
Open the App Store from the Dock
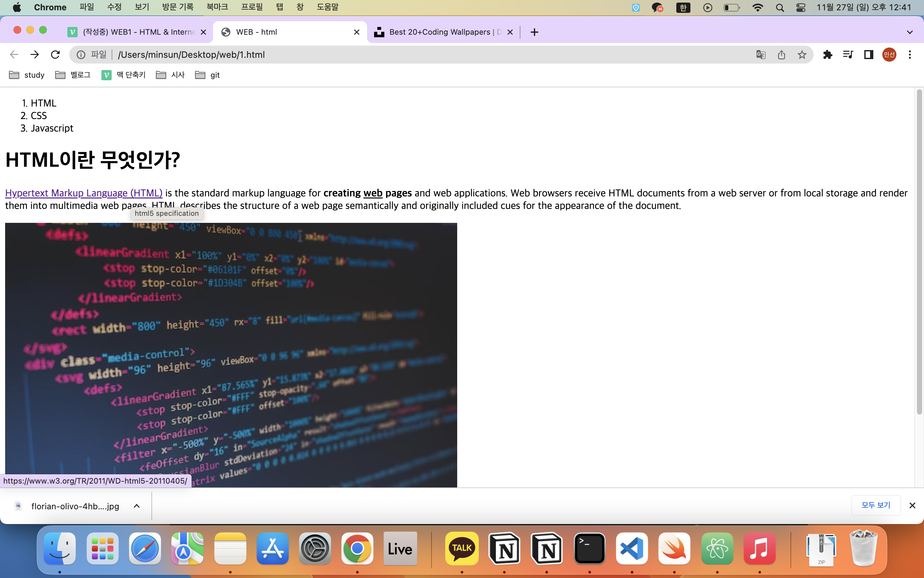click(x=272, y=548)
